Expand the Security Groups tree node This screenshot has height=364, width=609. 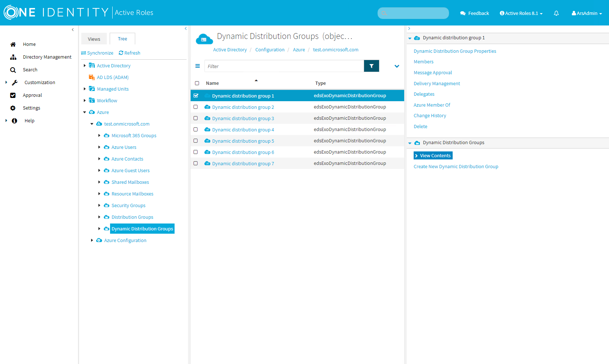tap(99, 205)
